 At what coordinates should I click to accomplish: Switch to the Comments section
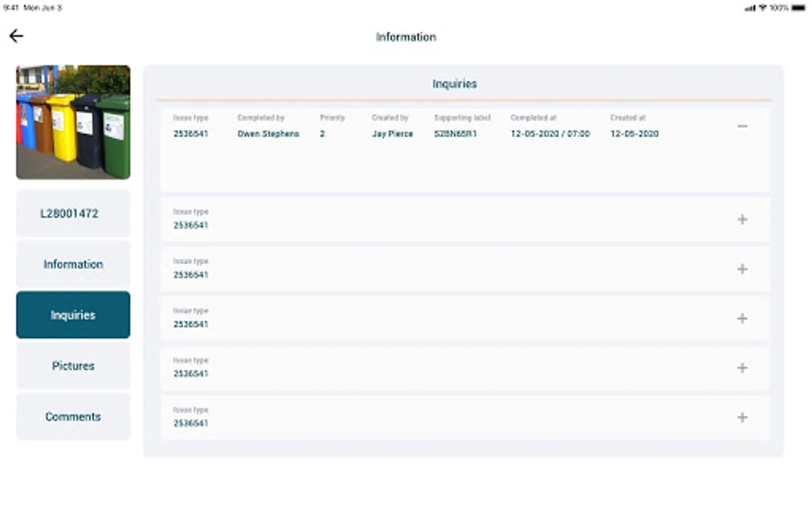pyautogui.click(x=73, y=417)
